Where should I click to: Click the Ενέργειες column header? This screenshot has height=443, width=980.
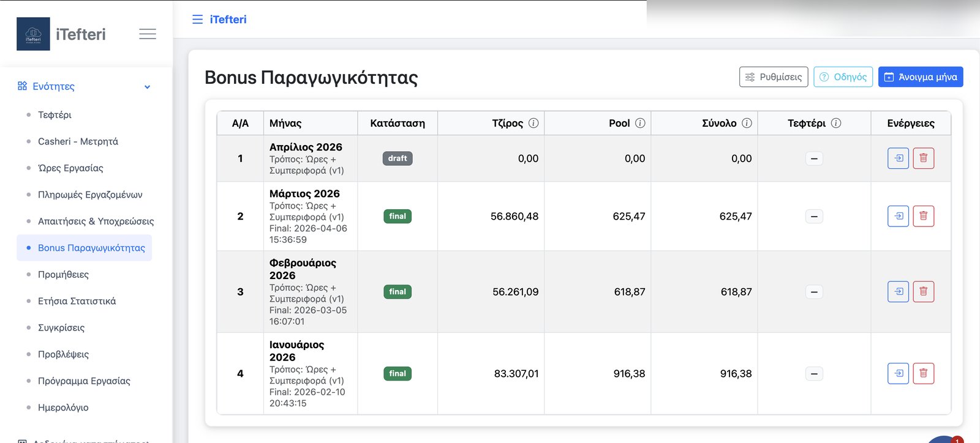(911, 123)
